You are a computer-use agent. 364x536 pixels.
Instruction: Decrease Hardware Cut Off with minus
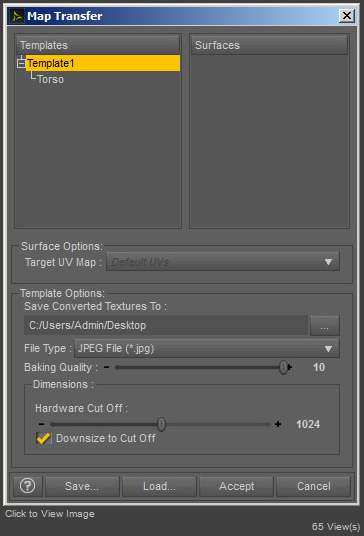[x=42, y=424]
